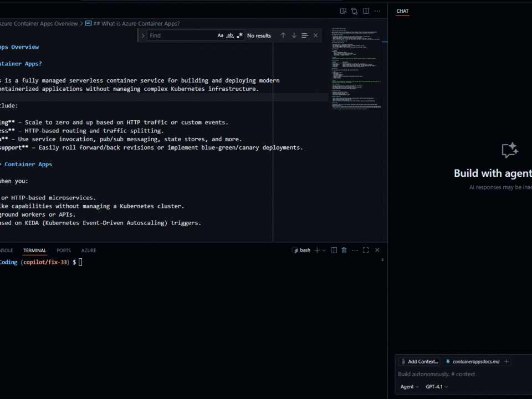Click the 'No results' text in Find

[259, 35]
